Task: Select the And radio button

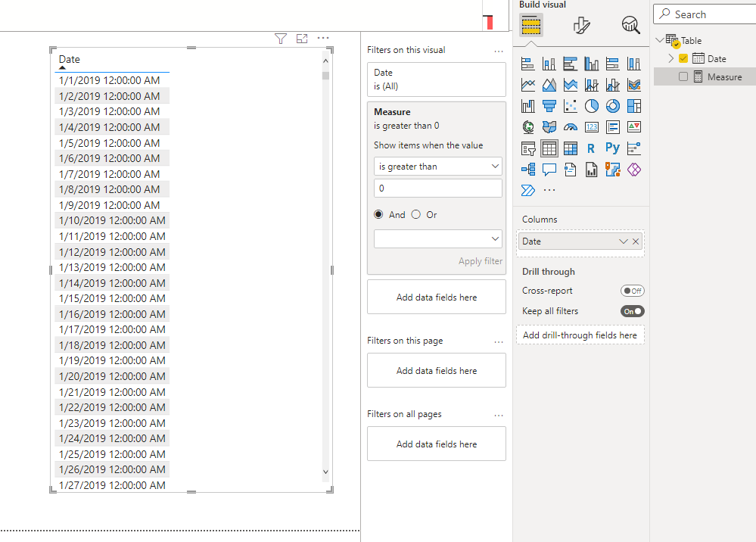Action: [378, 214]
